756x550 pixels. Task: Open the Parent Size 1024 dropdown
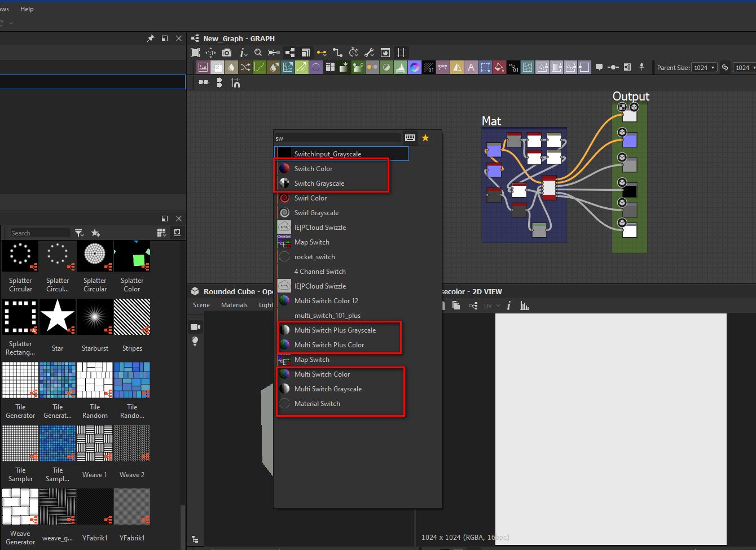pyautogui.click(x=704, y=68)
